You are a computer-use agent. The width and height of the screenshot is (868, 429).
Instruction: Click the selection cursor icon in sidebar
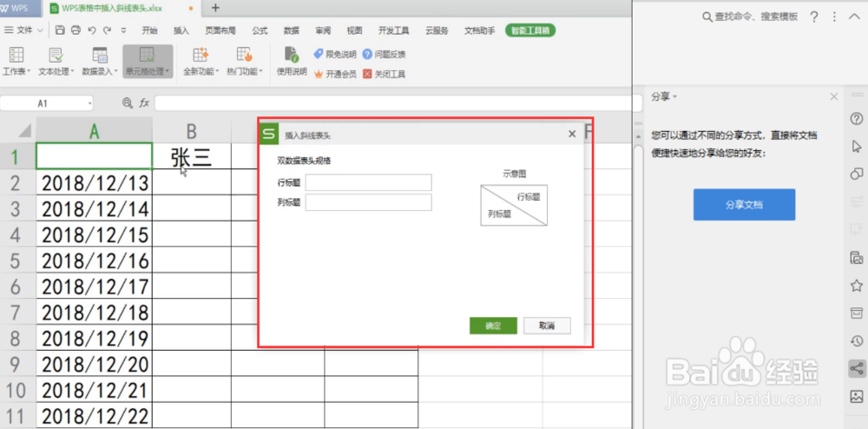pos(857,146)
